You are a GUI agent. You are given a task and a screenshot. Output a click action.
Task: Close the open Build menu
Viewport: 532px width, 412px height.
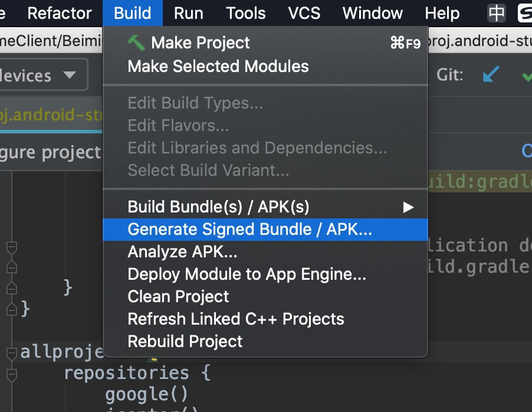pos(132,13)
